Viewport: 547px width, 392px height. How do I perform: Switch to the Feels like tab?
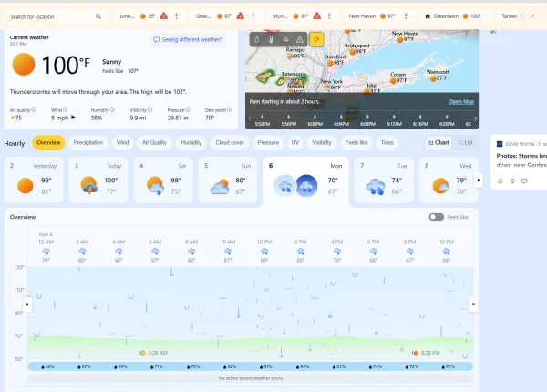click(x=356, y=142)
